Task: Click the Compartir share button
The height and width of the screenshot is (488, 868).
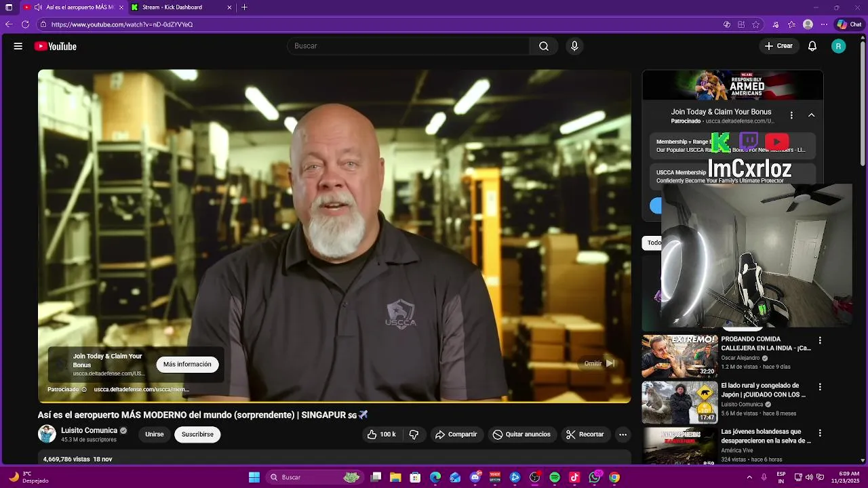Action: 456,434
